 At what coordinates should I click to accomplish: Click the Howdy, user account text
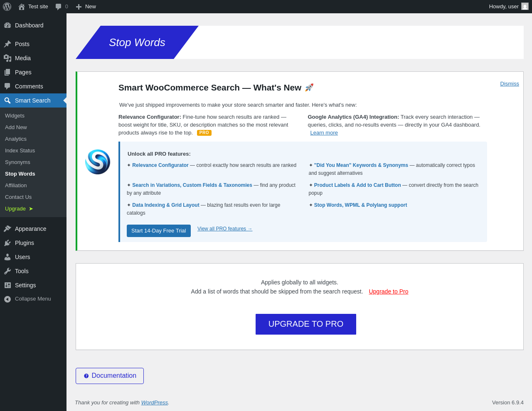(504, 7)
